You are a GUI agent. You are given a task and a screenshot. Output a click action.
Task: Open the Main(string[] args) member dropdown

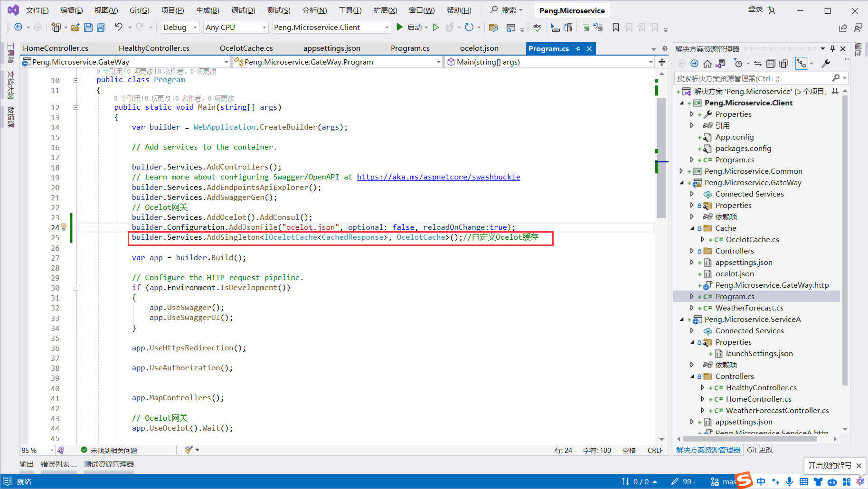pos(550,62)
